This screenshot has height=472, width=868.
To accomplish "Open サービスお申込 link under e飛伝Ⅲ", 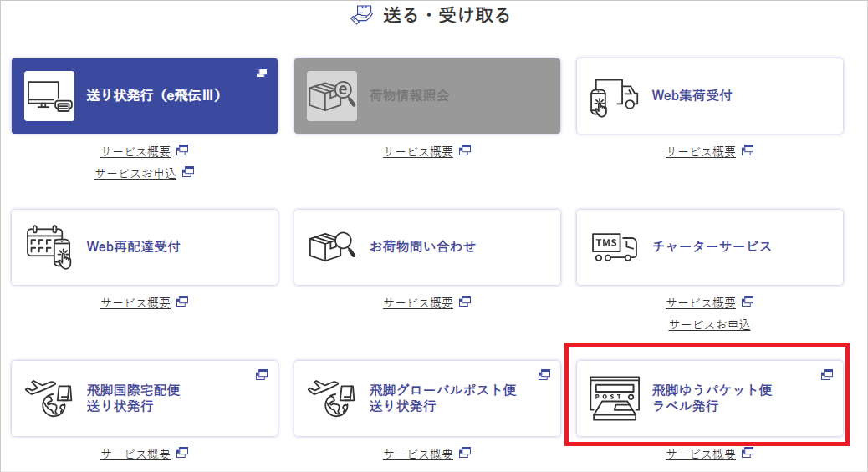I will coord(135,173).
